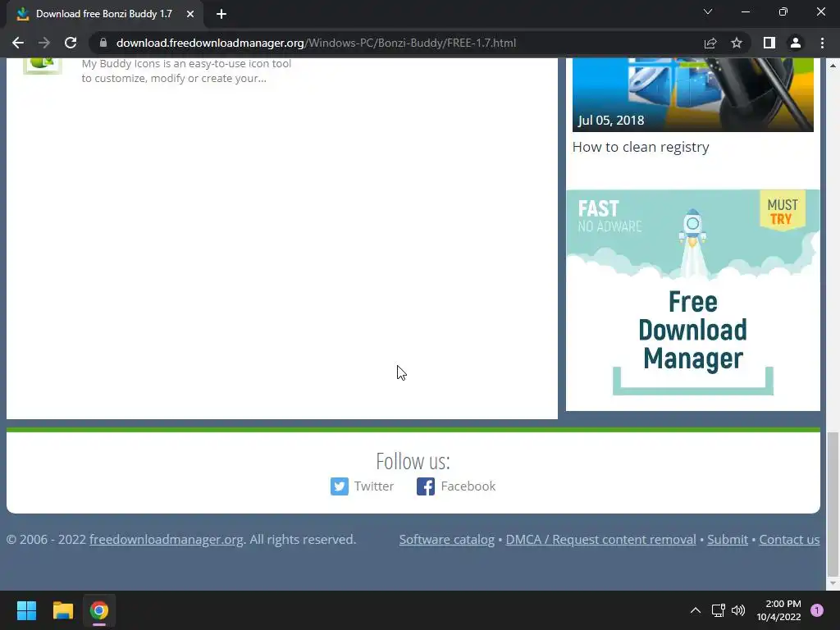Share this page using the share icon
The image size is (840, 630).
710,43
